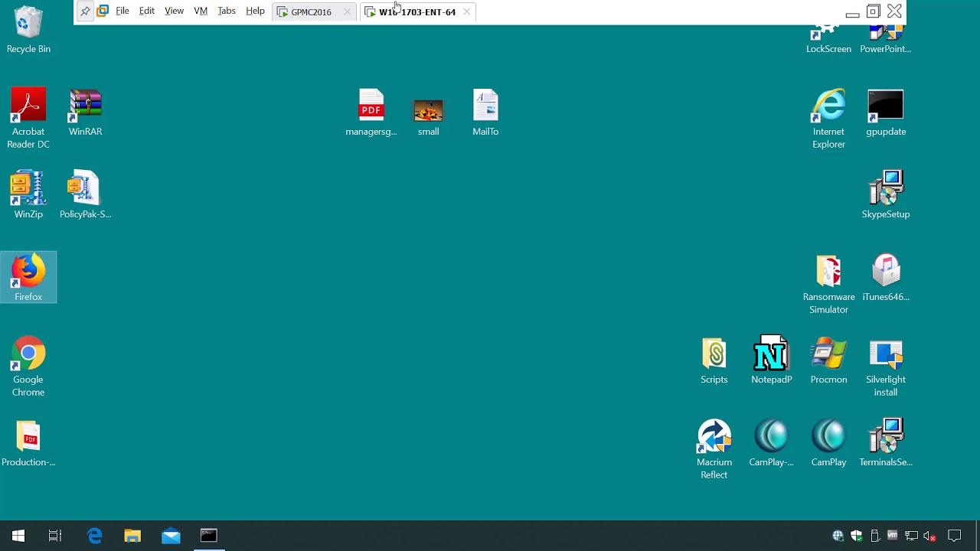Image resolution: width=980 pixels, height=551 pixels.
Task: Click the VMware icon beside File menu
Action: [102, 11]
